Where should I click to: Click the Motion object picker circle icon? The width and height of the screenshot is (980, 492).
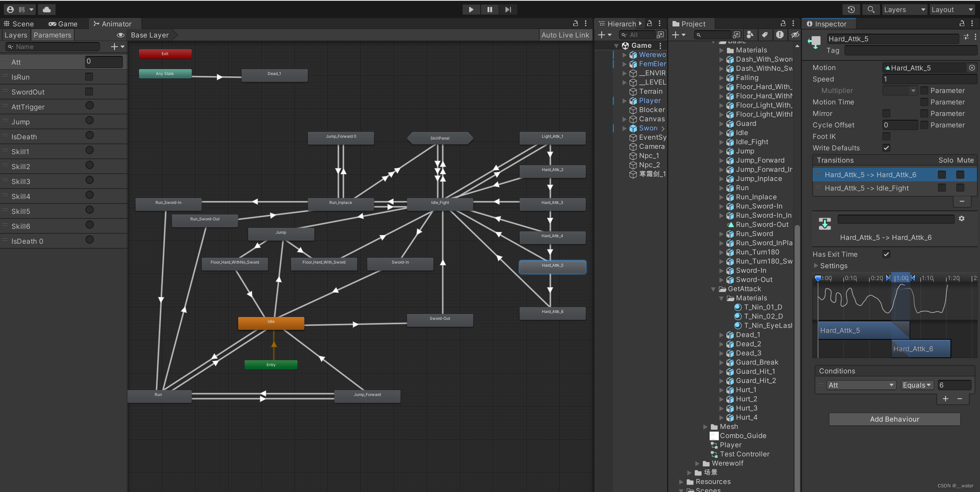[x=972, y=68]
